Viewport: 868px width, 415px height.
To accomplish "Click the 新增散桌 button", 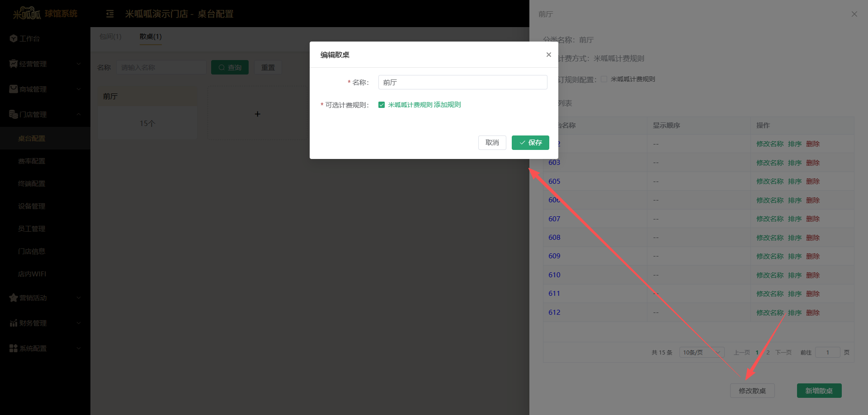I will (819, 391).
